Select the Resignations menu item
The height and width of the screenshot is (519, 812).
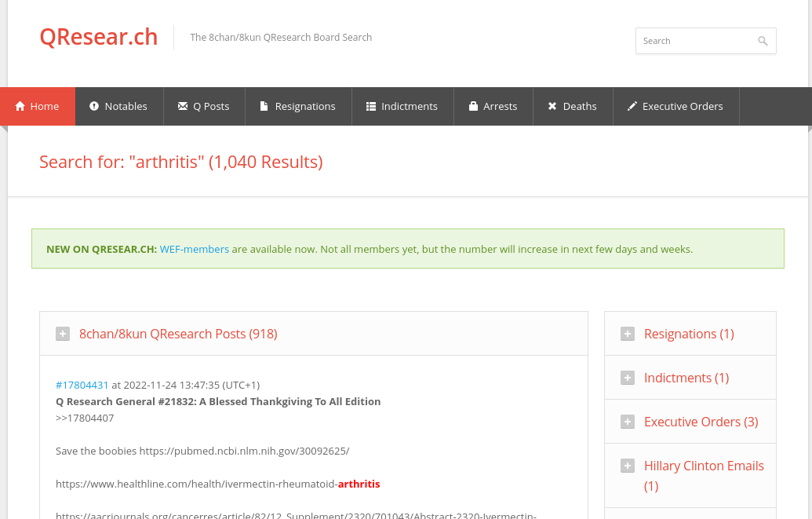click(x=298, y=106)
